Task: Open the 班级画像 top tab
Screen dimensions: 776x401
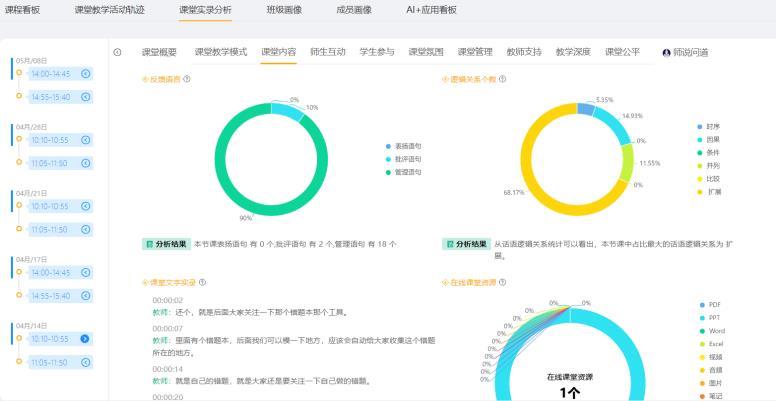Action: click(284, 10)
